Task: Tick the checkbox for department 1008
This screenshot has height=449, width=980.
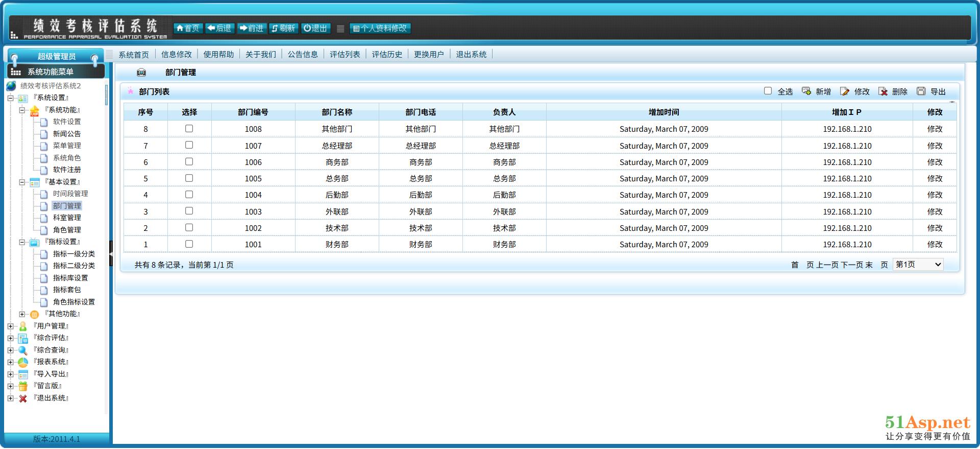Action: 189,129
